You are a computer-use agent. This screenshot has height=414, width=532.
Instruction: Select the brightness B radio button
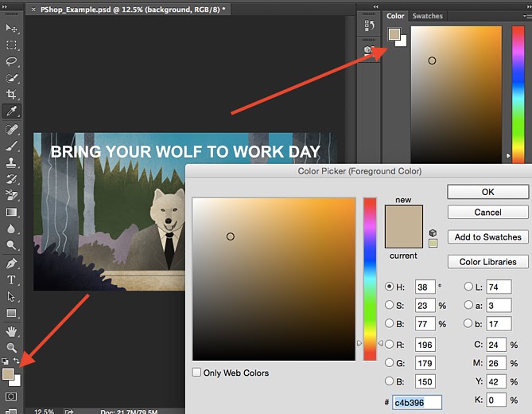point(389,323)
